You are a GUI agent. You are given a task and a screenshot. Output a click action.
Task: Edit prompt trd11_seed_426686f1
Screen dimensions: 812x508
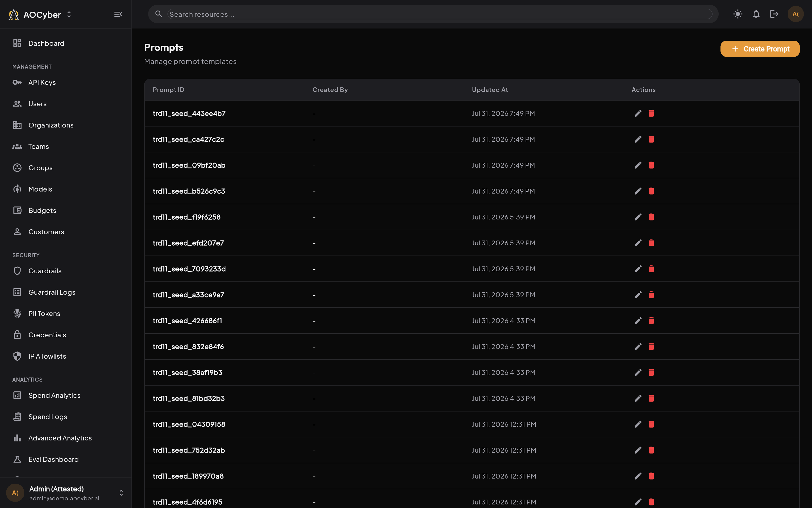(x=638, y=321)
